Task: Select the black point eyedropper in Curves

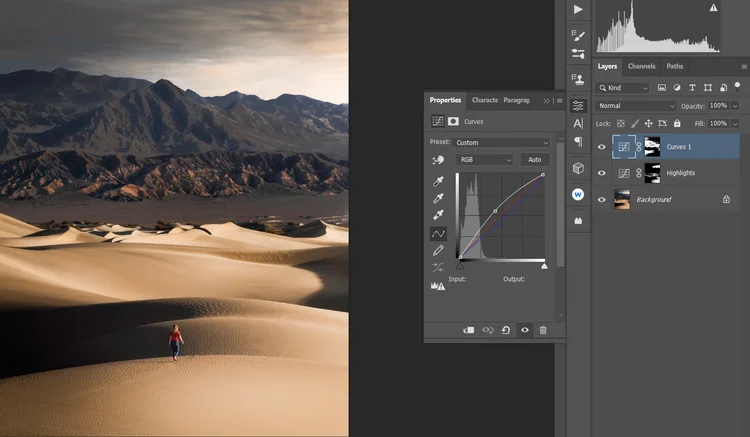Action: pyautogui.click(x=438, y=182)
